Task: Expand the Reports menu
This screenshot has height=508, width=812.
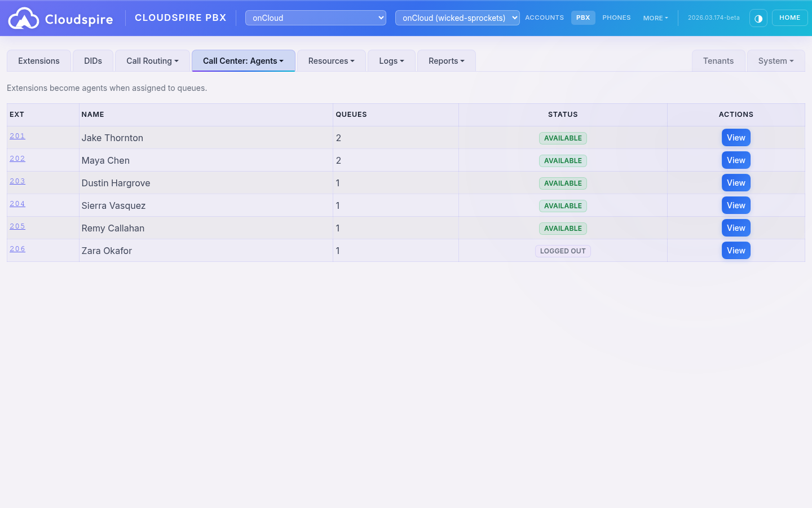Action: coord(446,60)
